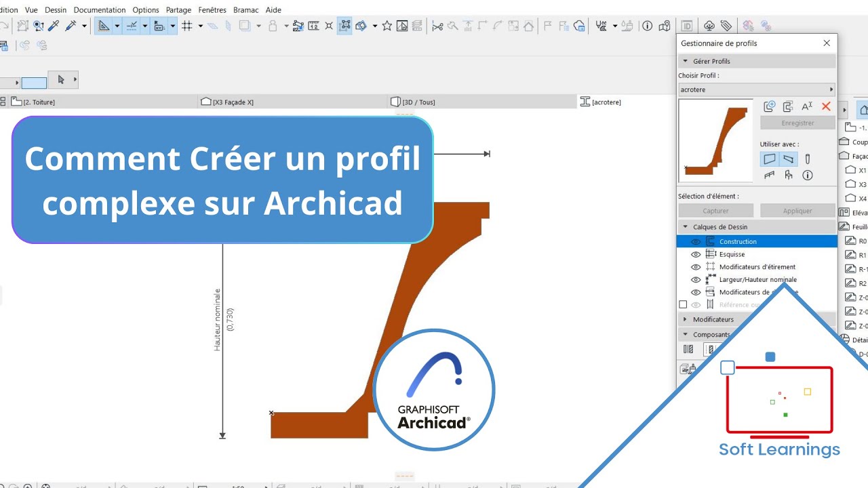Open the Bramac menu
The image size is (868, 488).
click(x=246, y=10)
